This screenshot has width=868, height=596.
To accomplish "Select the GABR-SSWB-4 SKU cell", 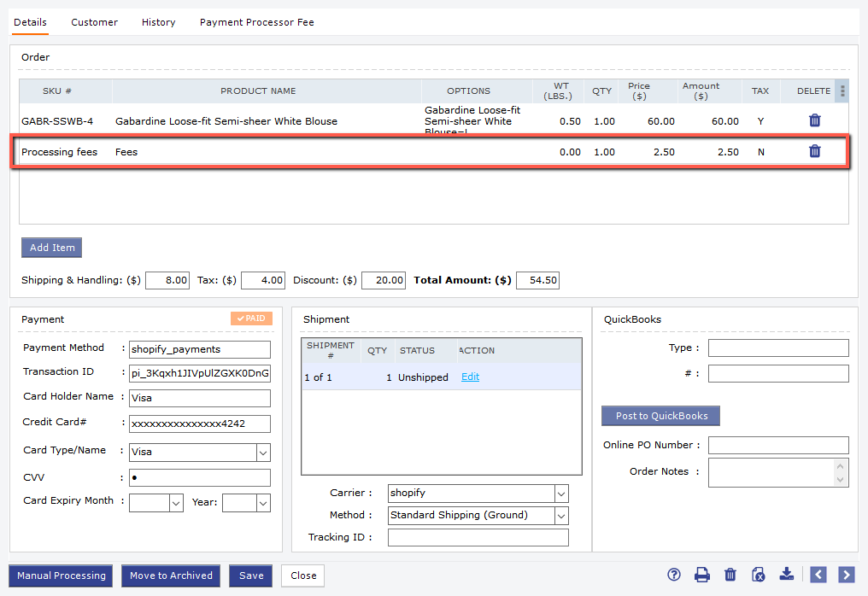I will [x=57, y=121].
